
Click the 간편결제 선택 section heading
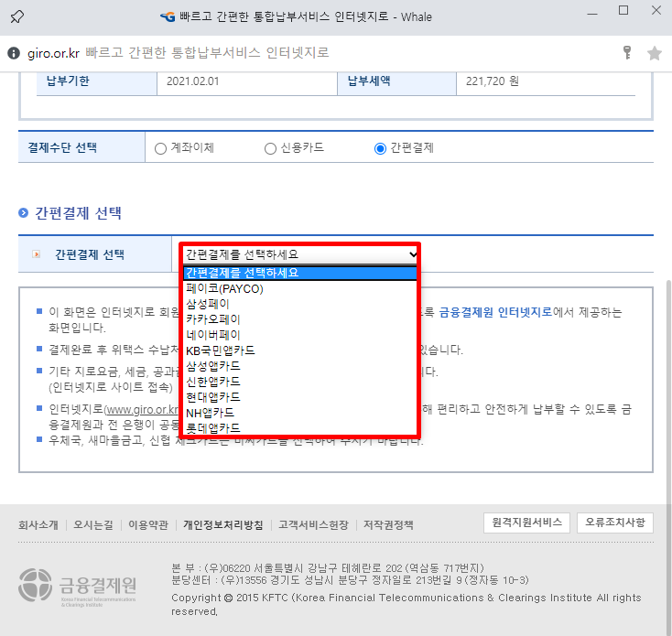click(79, 213)
